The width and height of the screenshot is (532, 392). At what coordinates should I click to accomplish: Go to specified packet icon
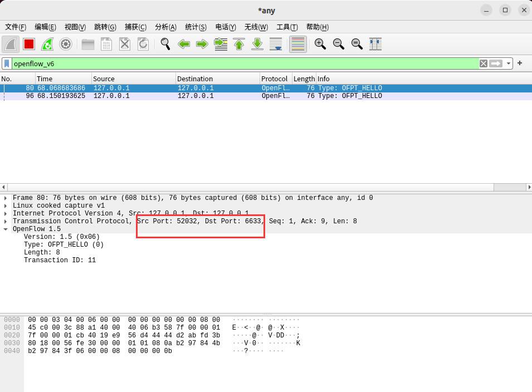[x=221, y=44]
